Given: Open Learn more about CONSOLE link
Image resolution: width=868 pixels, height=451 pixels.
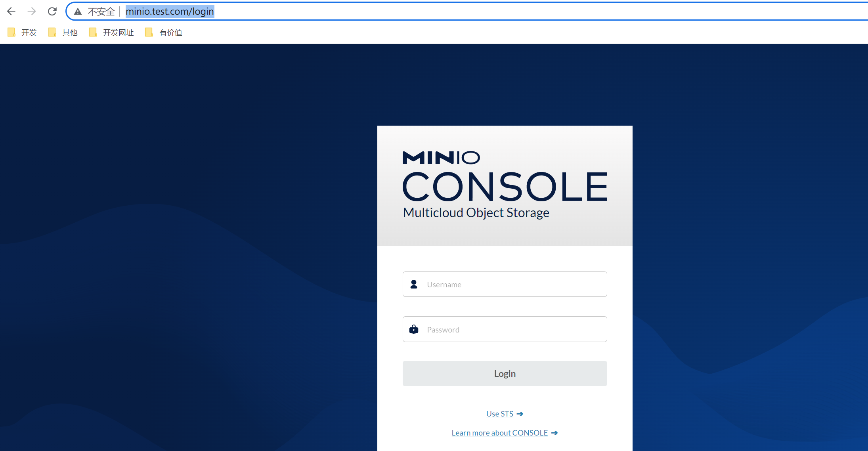Looking at the screenshot, I should pos(499,433).
